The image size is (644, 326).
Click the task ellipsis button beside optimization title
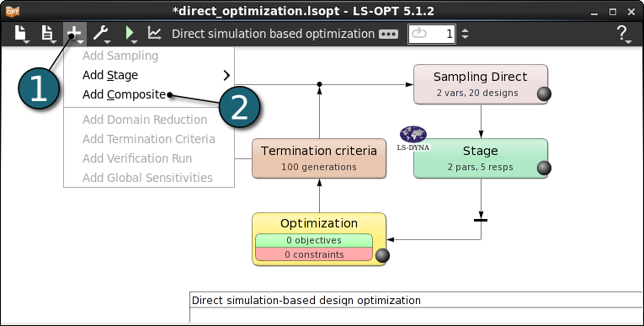[388, 34]
